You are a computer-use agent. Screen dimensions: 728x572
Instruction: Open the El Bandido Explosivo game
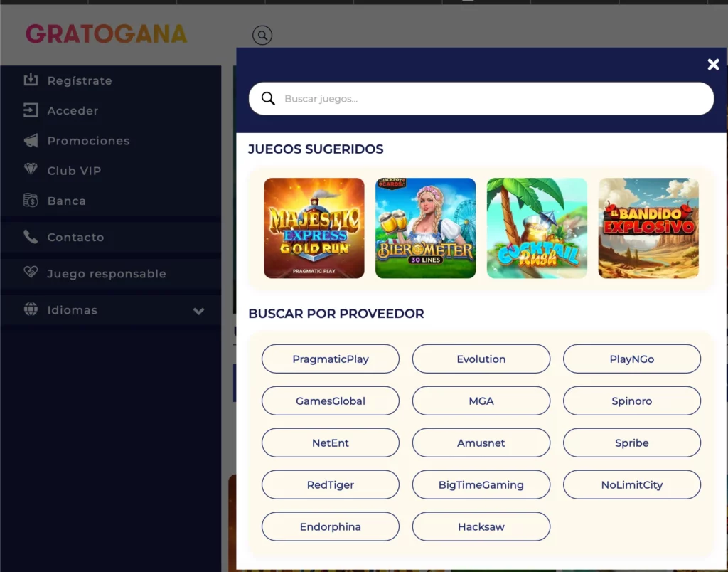[x=648, y=228]
